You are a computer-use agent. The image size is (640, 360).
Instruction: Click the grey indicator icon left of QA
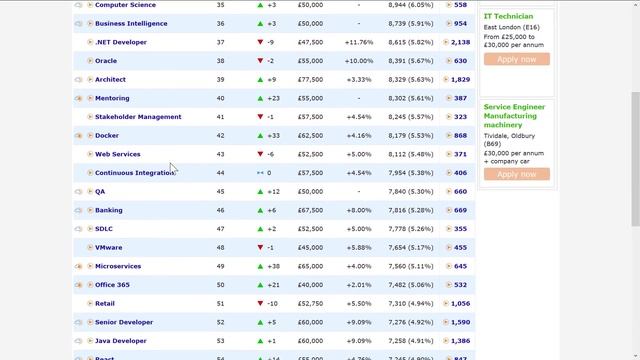(78, 191)
